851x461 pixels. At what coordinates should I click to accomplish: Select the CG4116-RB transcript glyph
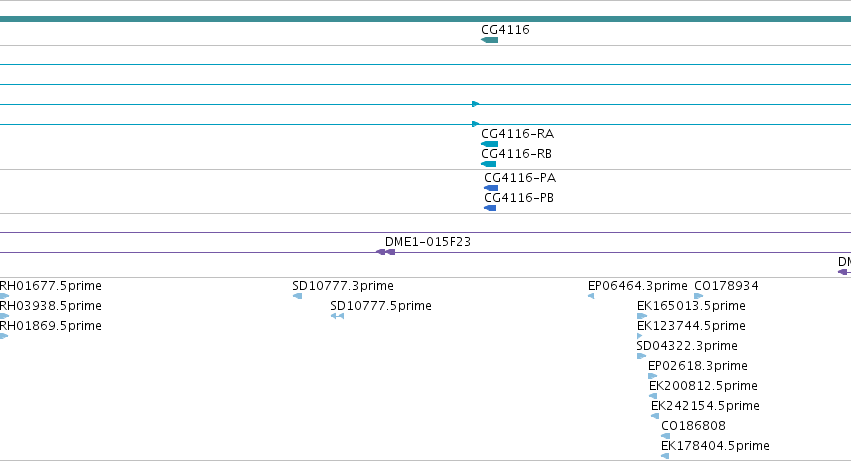pos(488,164)
